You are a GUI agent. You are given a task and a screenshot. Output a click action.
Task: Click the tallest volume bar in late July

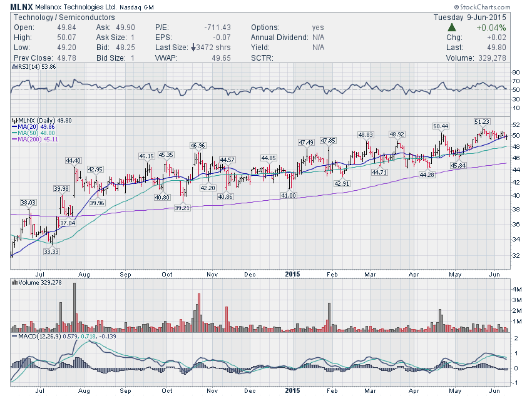point(74,307)
